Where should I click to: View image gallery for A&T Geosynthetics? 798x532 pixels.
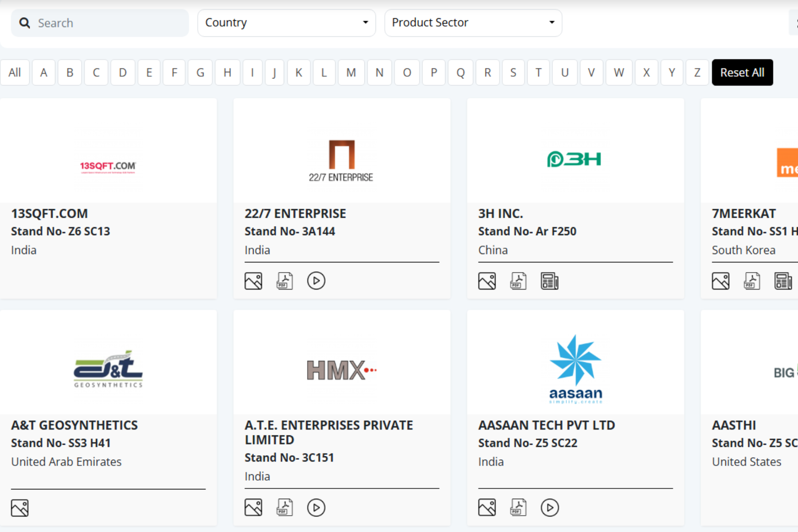[20, 508]
